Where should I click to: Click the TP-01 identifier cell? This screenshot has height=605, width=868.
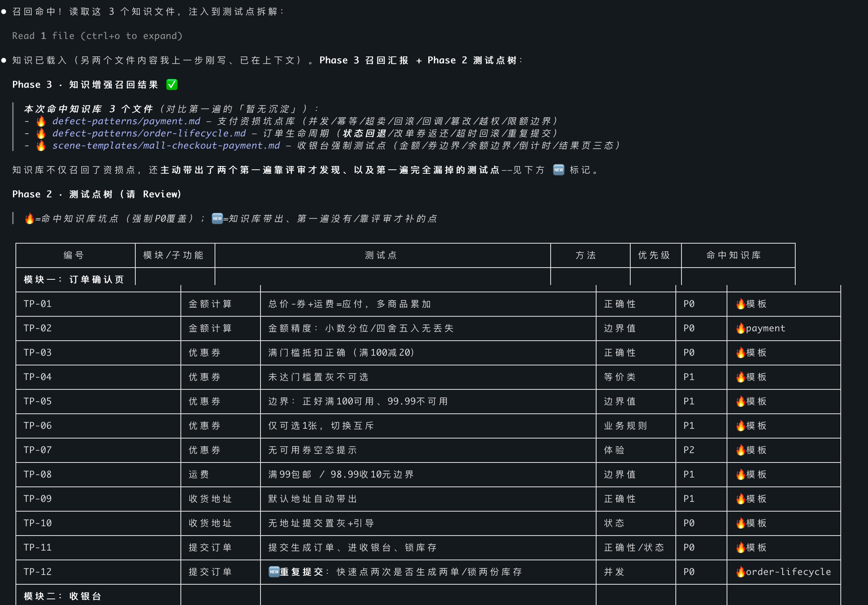click(x=98, y=304)
